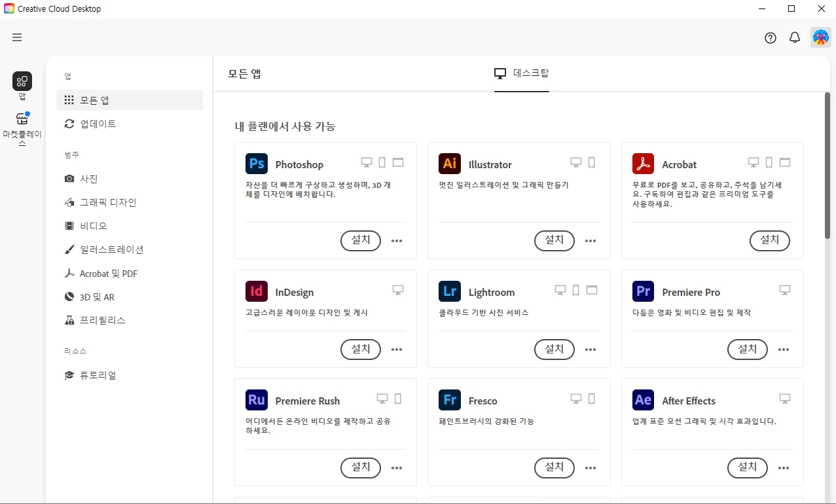The width and height of the screenshot is (836, 504).
Task: Click Photoshop's web platform icon
Action: (398, 162)
